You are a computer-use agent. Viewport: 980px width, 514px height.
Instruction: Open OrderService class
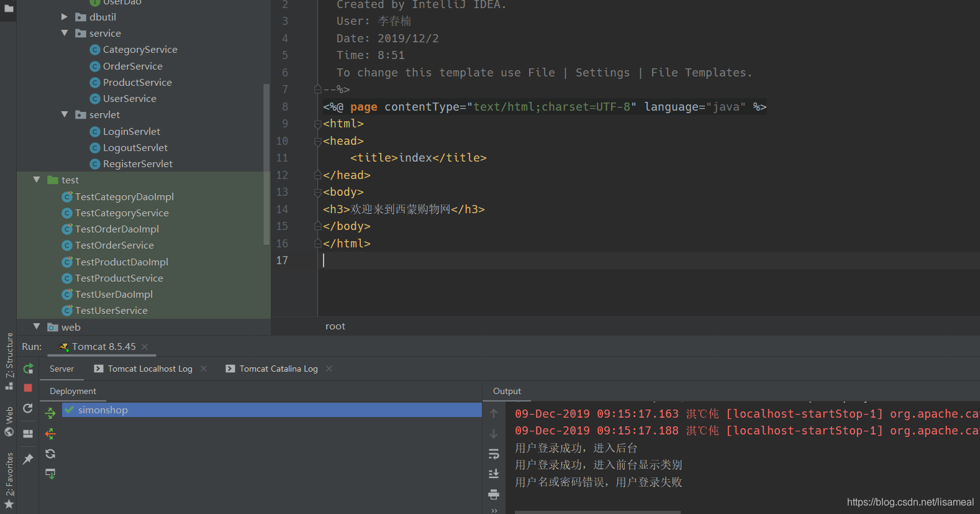coord(132,66)
